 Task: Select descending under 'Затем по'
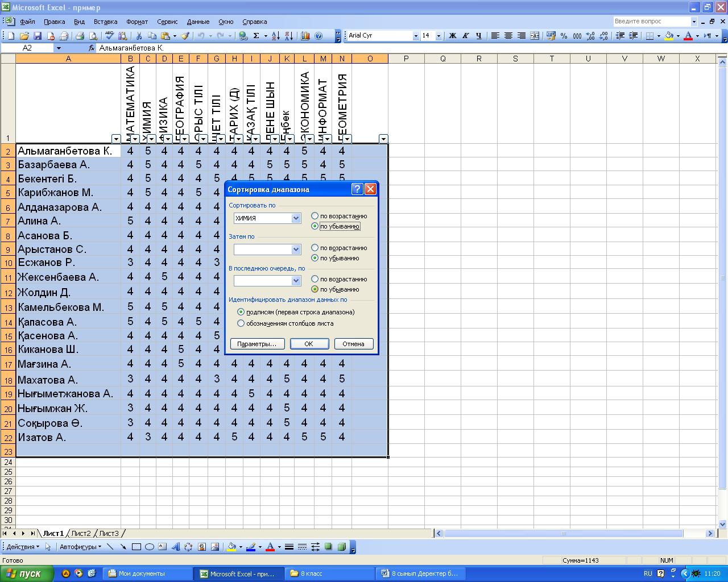(315, 258)
